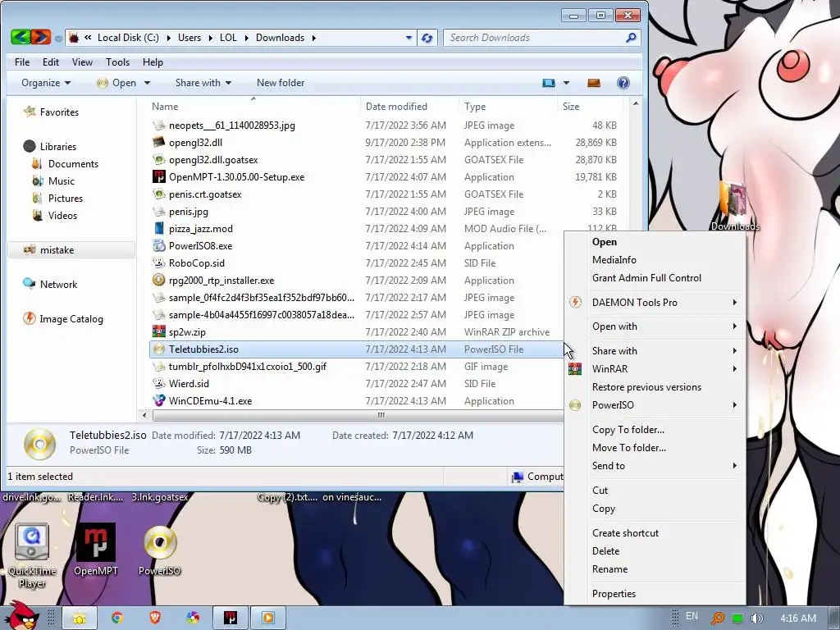Click the New folder button

click(281, 83)
